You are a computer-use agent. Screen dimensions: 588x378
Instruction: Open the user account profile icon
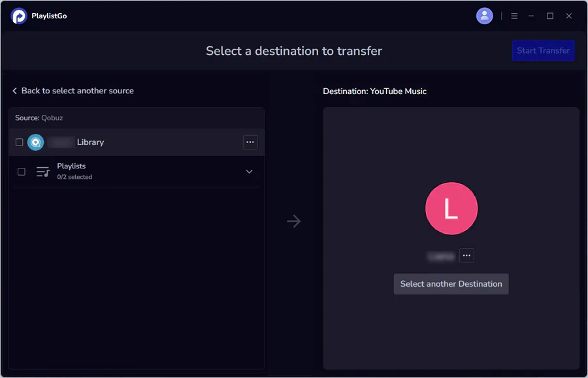point(484,16)
